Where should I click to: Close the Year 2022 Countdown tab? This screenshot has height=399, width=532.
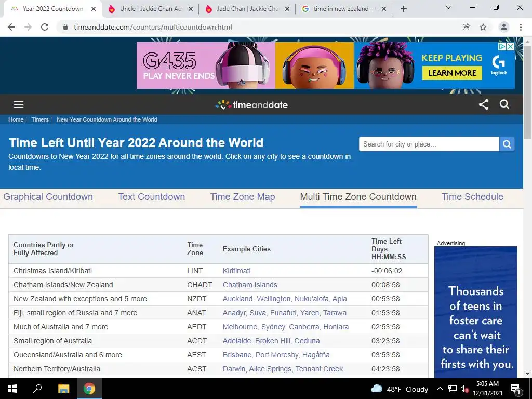tap(94, 9)
